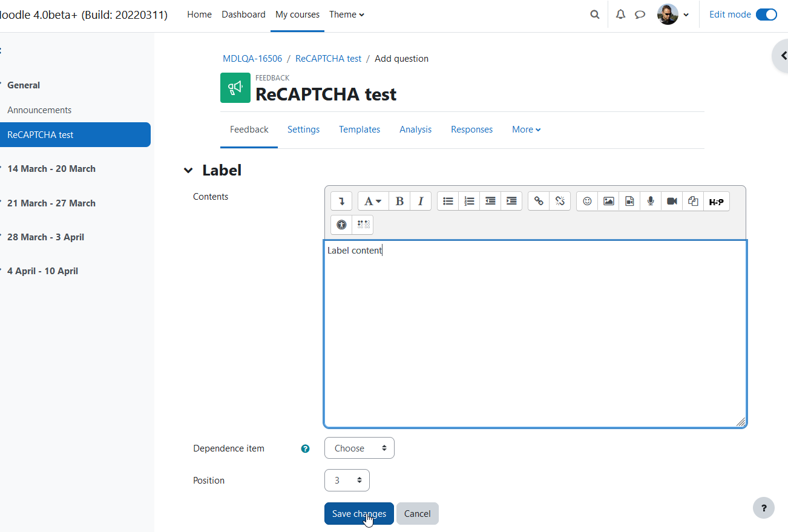Switch to the Analysis tab
This screenshot has width=788, height=532.
(x=416, y=130)
